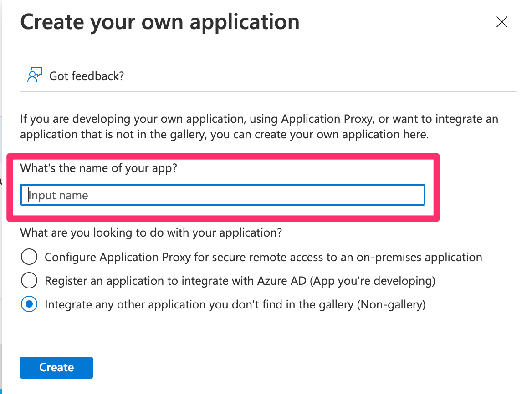Click the Create your own application heading
This screenshot has width=532, height=394.
pyautogui.click(x=160, y=22)
